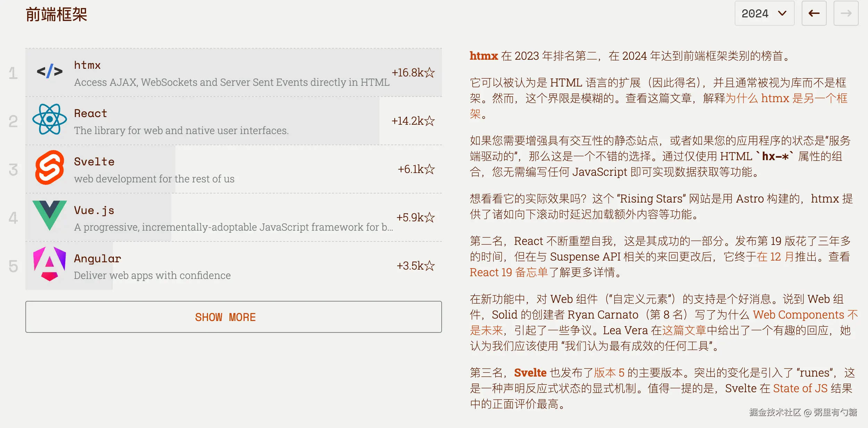
Task: Click the React atom logo
Action: (x=50, y=120)
